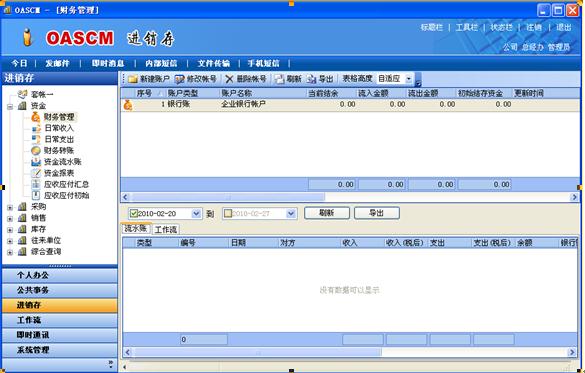Open the 即时通讯 navigation panel
This screenshot has height=373, width=585.
(x=60, y=335)
